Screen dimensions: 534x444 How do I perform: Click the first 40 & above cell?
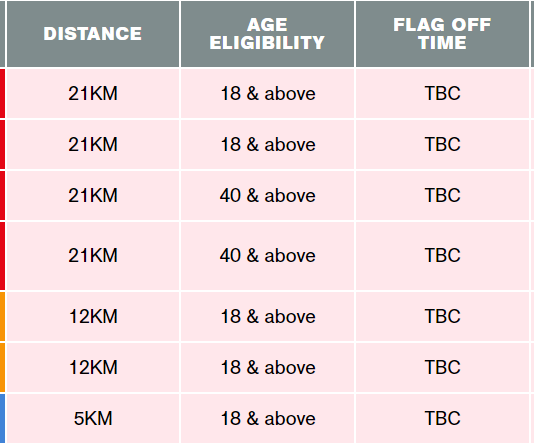click(x=267, y=195)
